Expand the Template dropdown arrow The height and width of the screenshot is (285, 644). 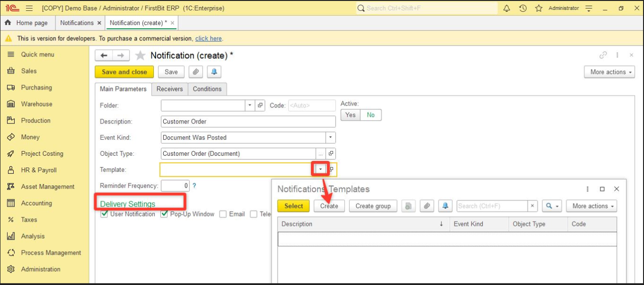[x=320, y=169]
